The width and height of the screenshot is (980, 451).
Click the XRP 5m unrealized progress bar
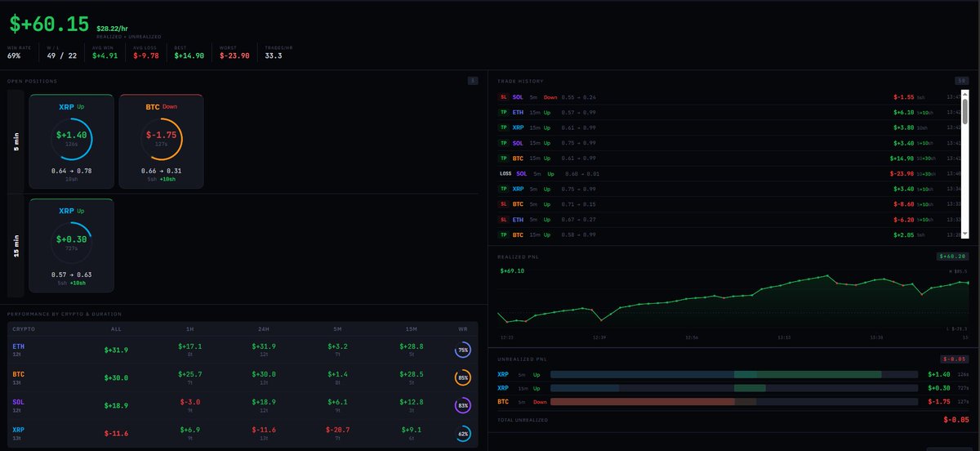734,374
